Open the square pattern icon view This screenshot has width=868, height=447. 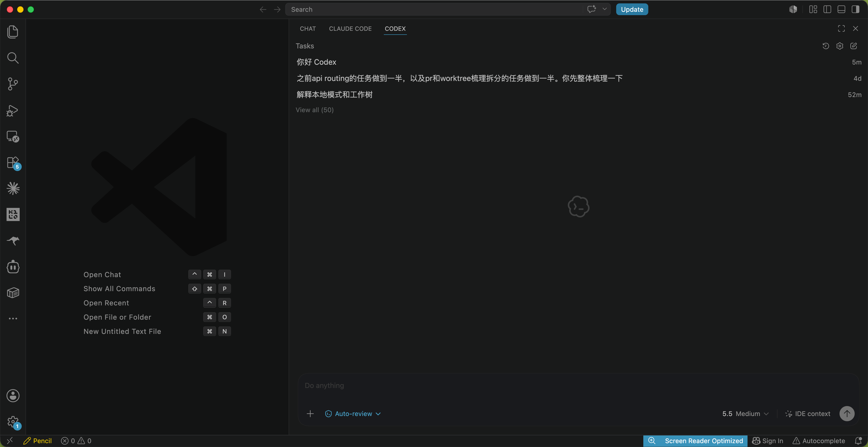(x=13, y=214)
